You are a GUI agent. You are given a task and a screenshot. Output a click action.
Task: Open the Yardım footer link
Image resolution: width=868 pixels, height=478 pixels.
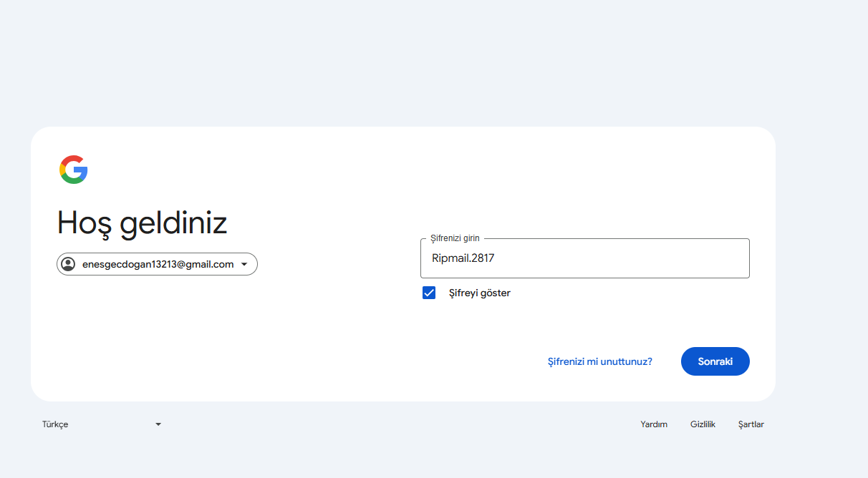pos(654,424)
